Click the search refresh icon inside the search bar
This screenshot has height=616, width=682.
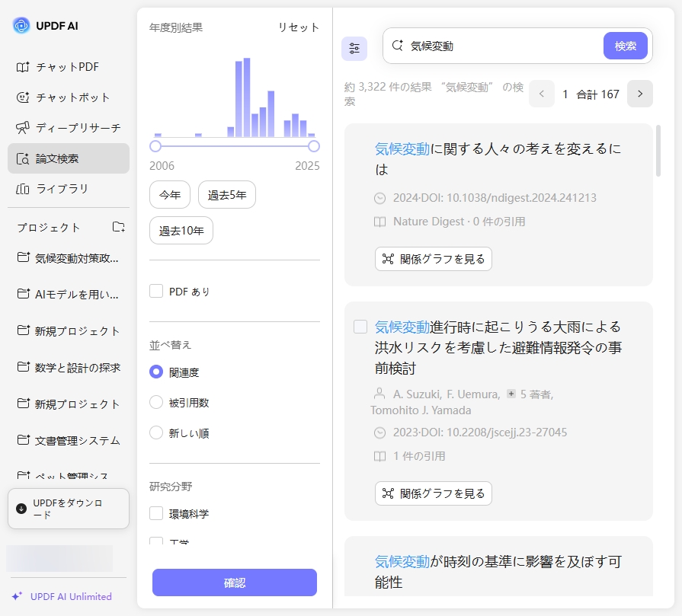(x=396, y=46)
